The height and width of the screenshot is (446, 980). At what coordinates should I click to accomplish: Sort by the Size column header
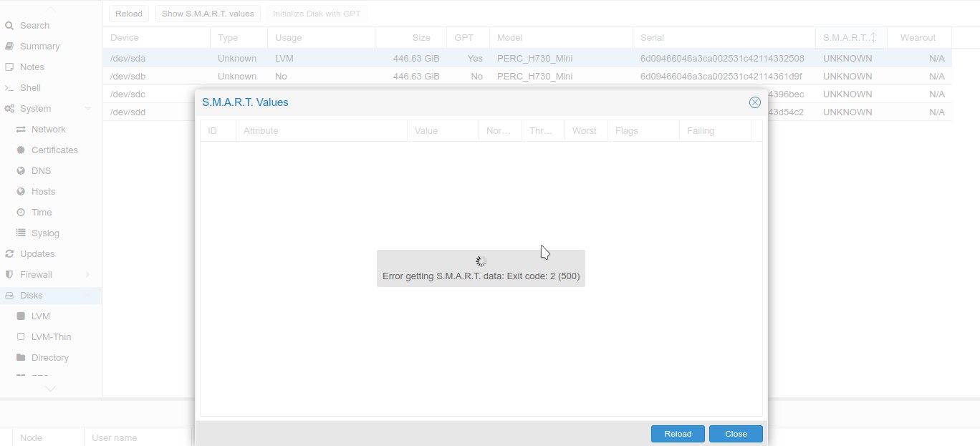point(410,38)
